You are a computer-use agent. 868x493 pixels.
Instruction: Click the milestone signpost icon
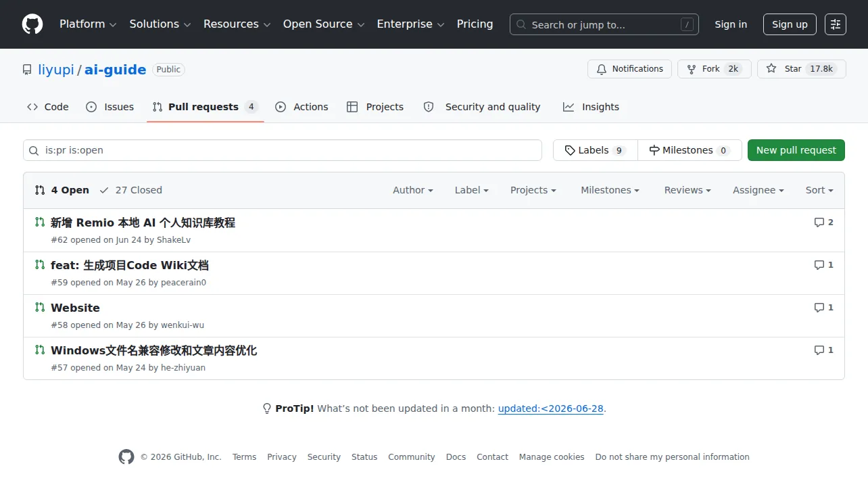(x=654, y=150)
